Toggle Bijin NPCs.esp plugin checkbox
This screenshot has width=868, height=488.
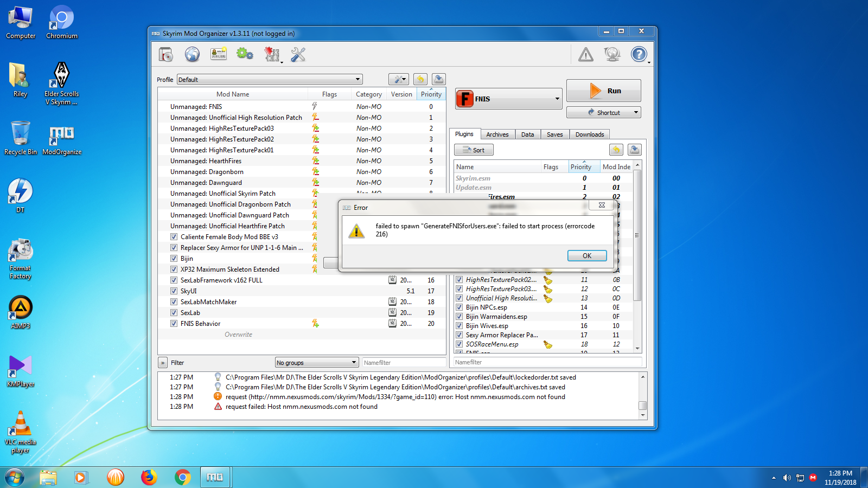pyautogui.click(x=459, y=307)
